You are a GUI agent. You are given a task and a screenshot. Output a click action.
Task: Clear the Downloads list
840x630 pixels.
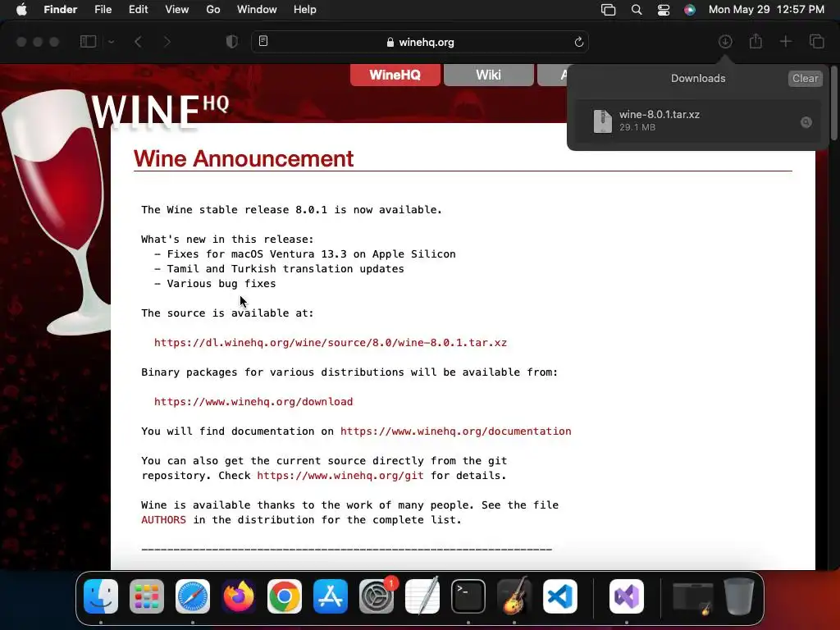[x=805, y=78]
